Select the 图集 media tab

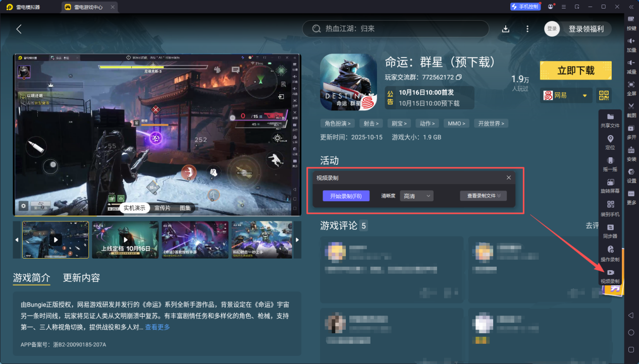pyautogui.click(x=185, y=208)
